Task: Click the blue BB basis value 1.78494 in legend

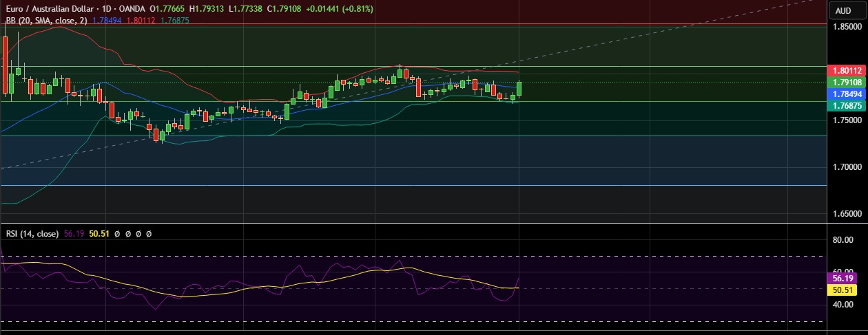Action: [107, 21]
